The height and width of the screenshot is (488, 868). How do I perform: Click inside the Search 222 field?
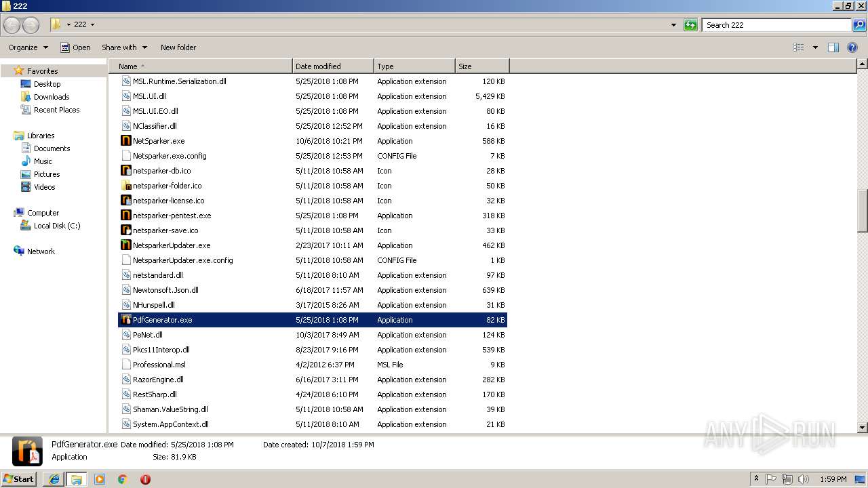click(x=776, y=25)
